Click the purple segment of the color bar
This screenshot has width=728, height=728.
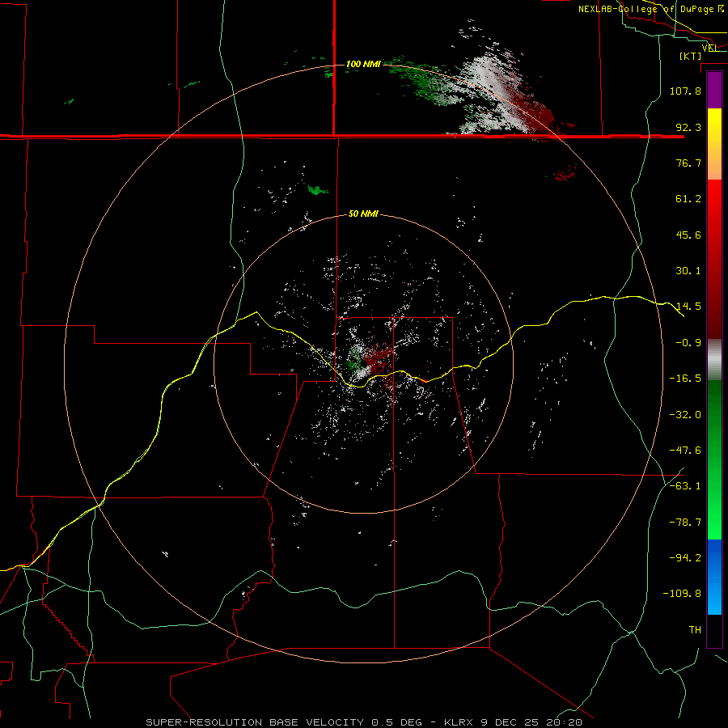714,90
